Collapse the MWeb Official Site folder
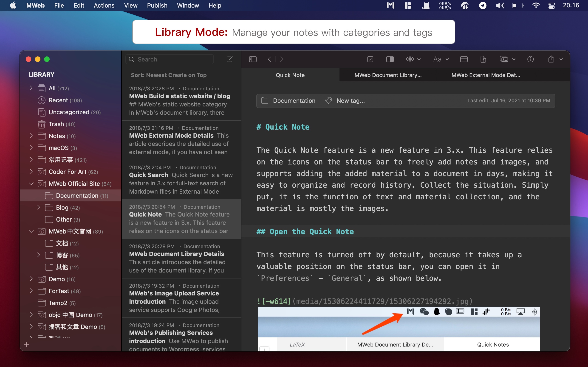Image resolution: width=588 pixels, height=367 pixels. (x=31, y=184)
